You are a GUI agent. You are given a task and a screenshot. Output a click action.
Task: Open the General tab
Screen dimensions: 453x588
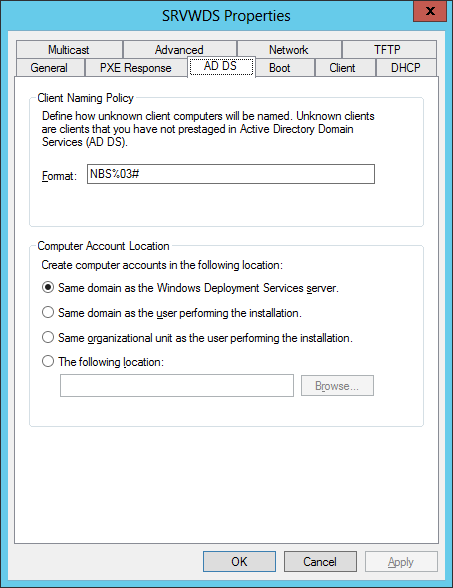click(50, 68)
